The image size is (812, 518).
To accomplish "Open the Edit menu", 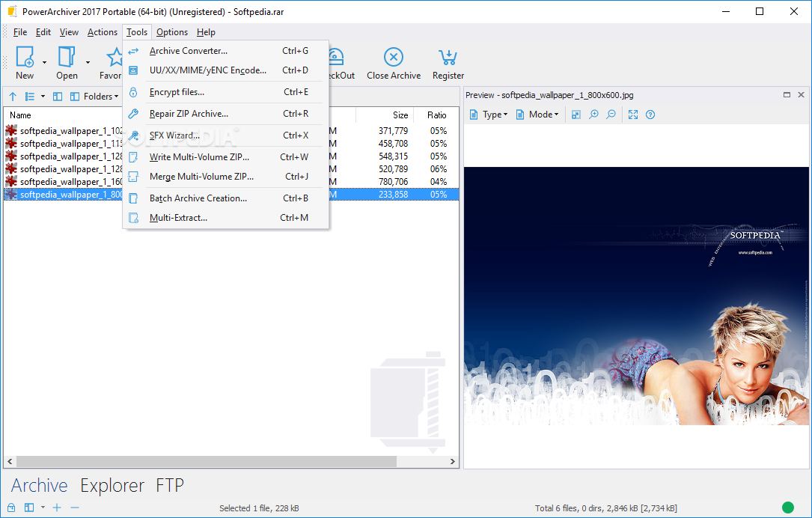I will tap(43, 32).
